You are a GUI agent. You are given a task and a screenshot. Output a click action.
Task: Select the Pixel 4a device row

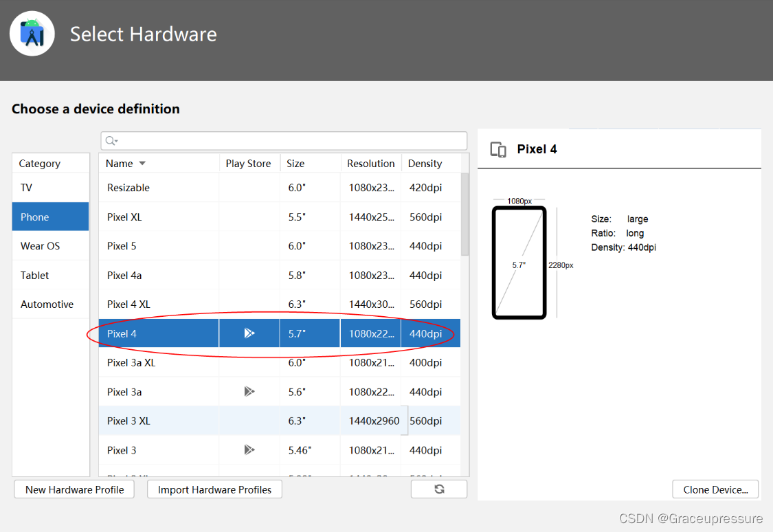[x=280, y=275]
